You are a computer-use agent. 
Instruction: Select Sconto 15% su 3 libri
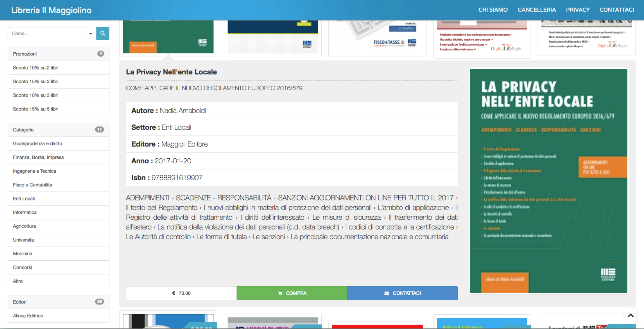click(58, 81)
